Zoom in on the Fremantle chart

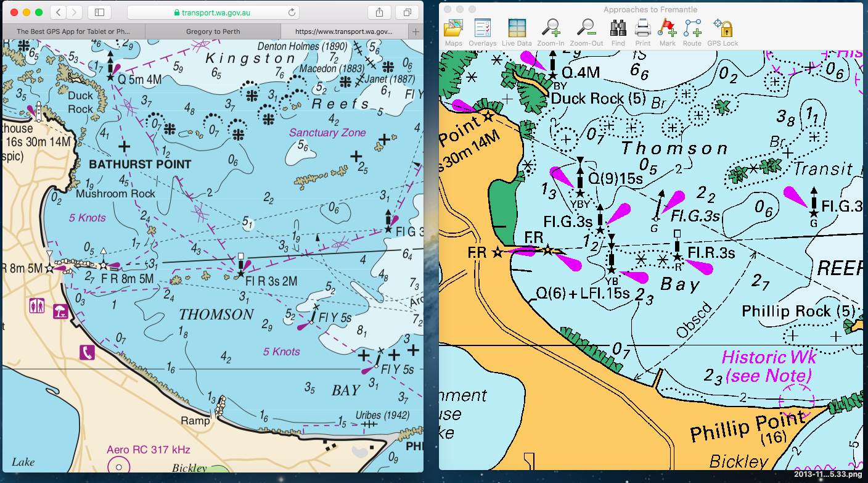pyautogui.click(x=550, y=29)
